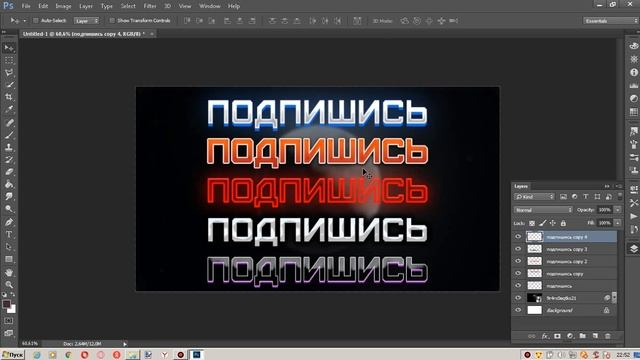Open the Auto-Select Layer dropdown
This screenshot has height=360, width=640.
pos(86,20)
